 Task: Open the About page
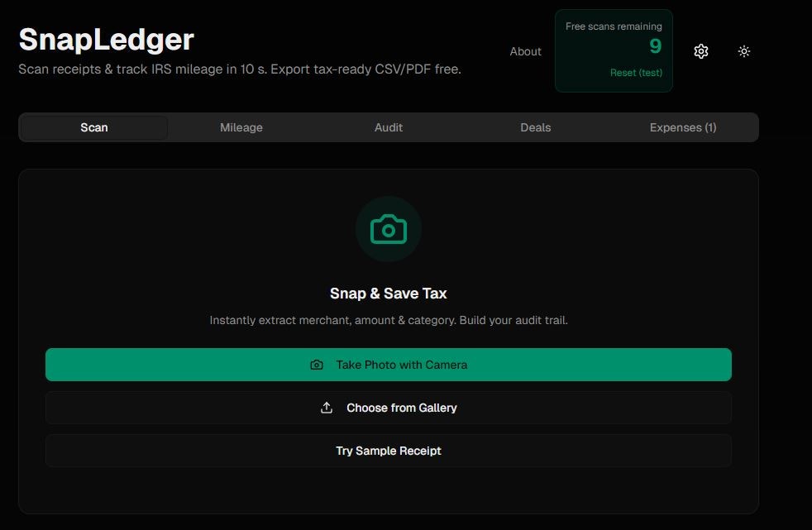[526, 51]
